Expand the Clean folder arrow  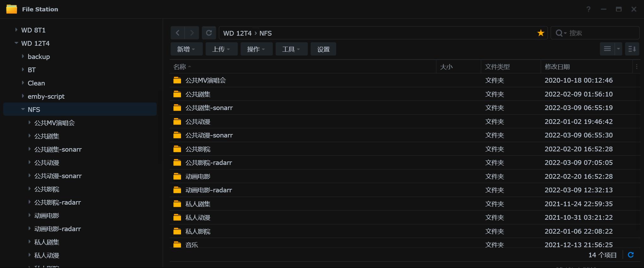(23, 83)
